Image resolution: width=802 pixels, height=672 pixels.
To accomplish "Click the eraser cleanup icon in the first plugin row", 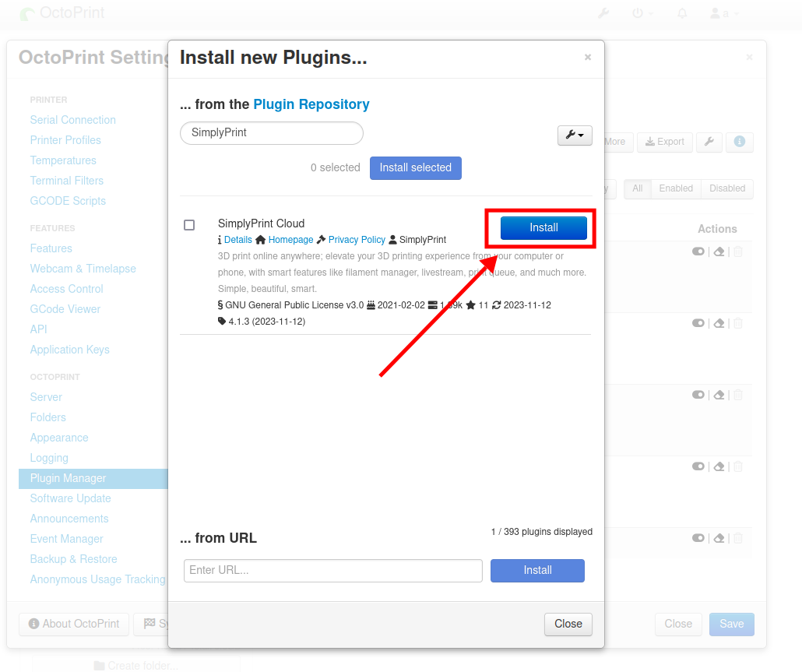I will [719, 252].
